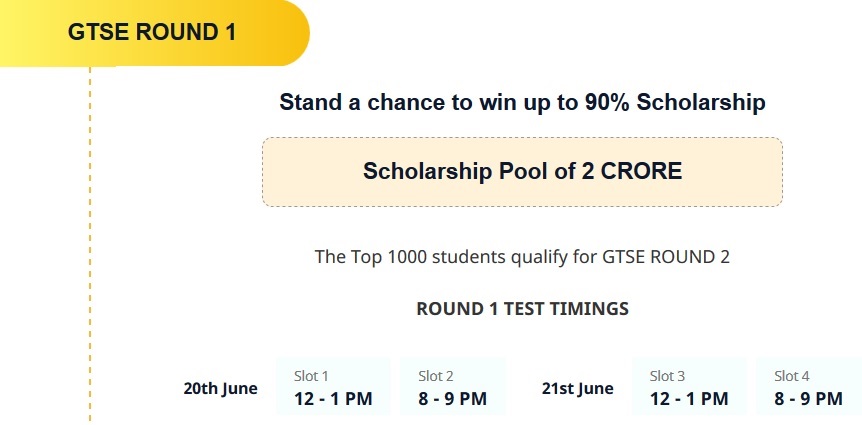
Task: Click the 12 - 1 PM time in Slot 3
Action: click(x=689, y=399)
